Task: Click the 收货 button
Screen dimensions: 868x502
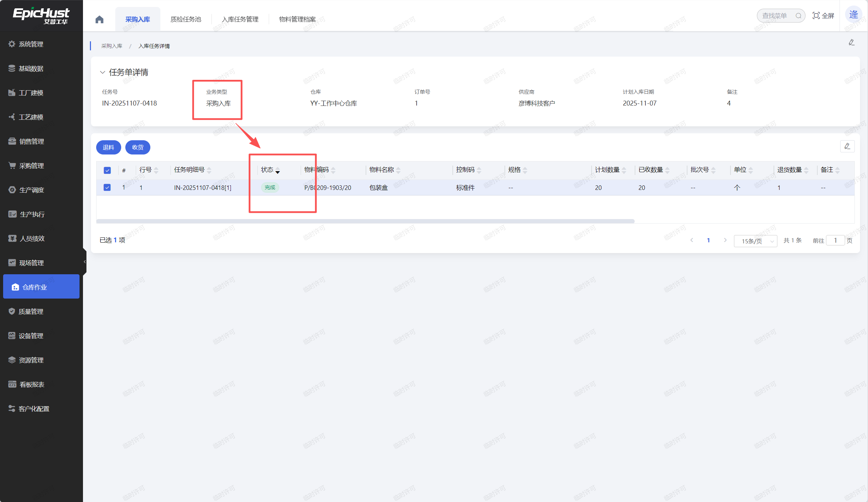Action: click(137, 147)
